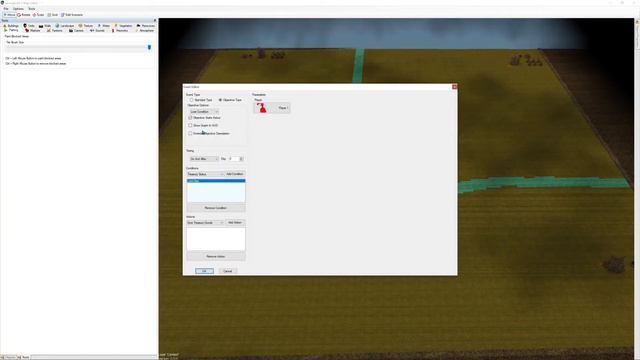The width and height of the screenshot is (640, 360).
Task: Open the red-icon tab right of Pathing
Action: pos(33,30)
